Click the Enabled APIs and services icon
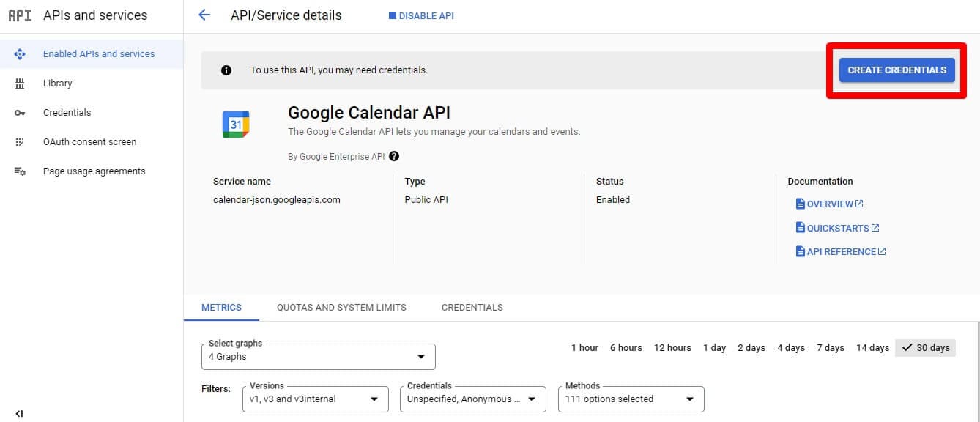The width and height of the screenshot is (980, 422). (20, 54)
